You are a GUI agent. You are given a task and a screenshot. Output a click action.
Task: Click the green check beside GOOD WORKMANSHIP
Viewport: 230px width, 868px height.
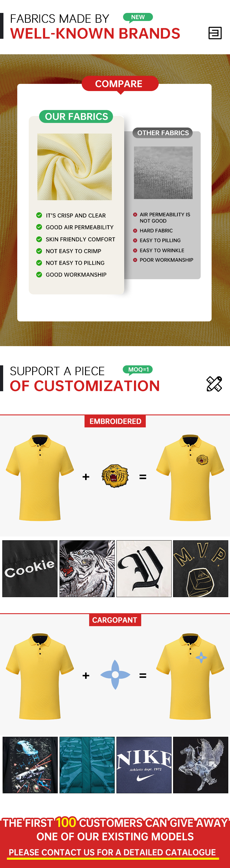tap(39, 275)
